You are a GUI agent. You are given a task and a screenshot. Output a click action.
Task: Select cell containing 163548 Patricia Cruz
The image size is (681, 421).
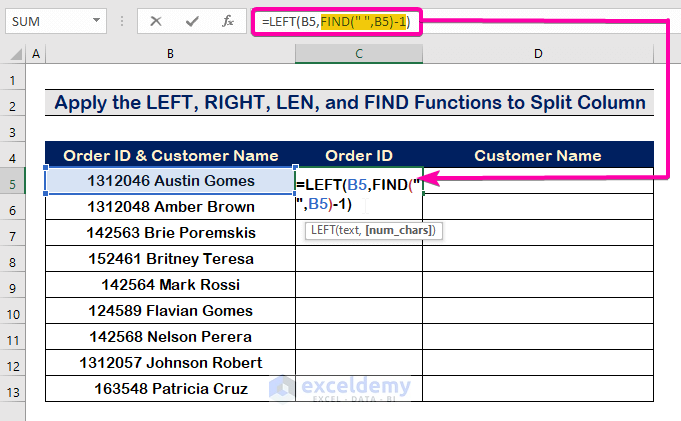170,388
